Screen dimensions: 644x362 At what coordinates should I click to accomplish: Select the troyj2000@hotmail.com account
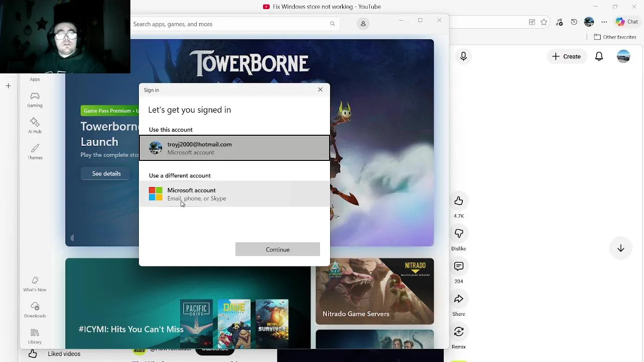[x=234, y=148]
